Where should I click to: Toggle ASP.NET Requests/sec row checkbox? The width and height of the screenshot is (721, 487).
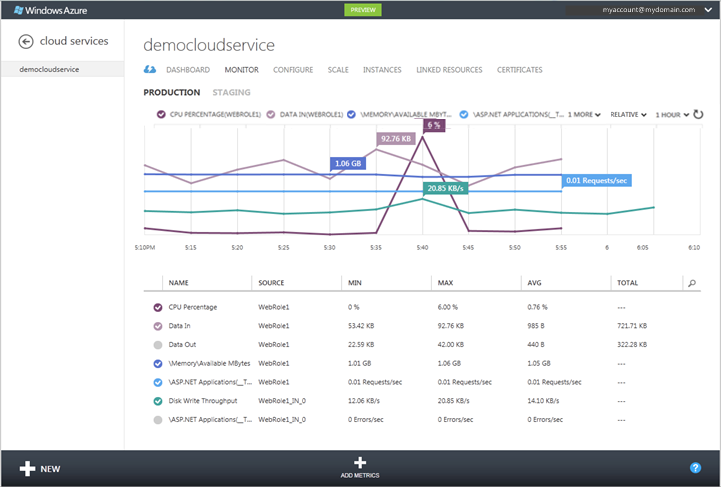158,382
